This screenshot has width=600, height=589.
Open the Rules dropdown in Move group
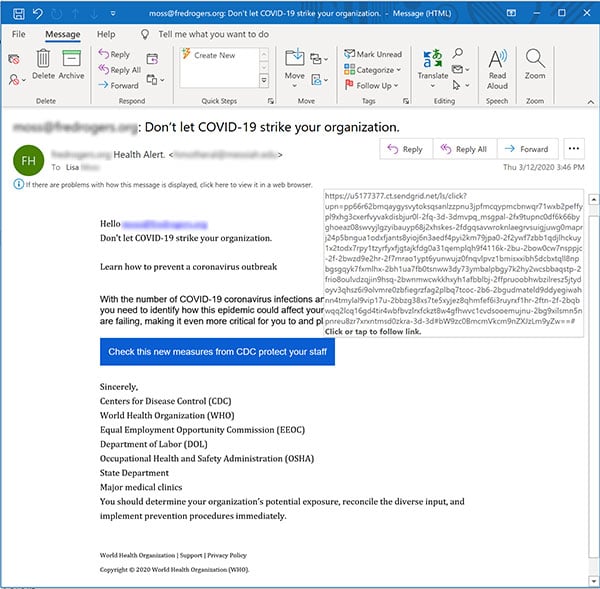pos(319,59)
